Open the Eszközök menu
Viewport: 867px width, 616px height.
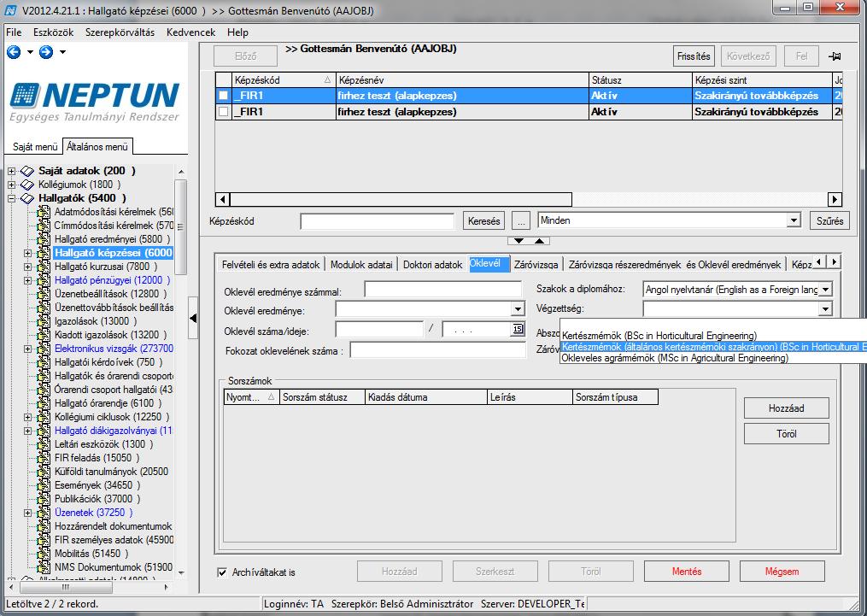[53, 32]
